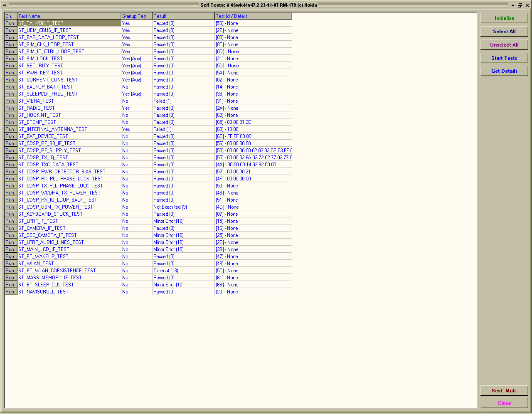Click the Test Name column header

69,16
